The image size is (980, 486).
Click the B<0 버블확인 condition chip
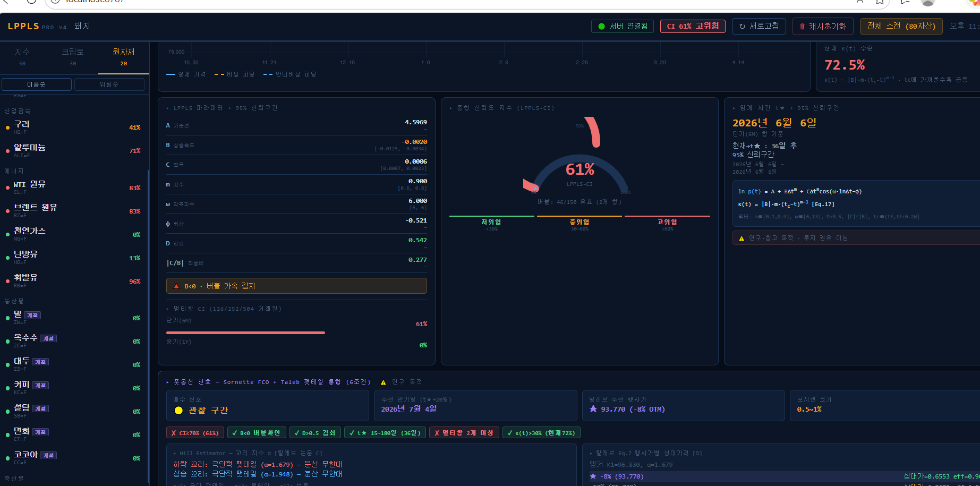click(x=257, y=433)
